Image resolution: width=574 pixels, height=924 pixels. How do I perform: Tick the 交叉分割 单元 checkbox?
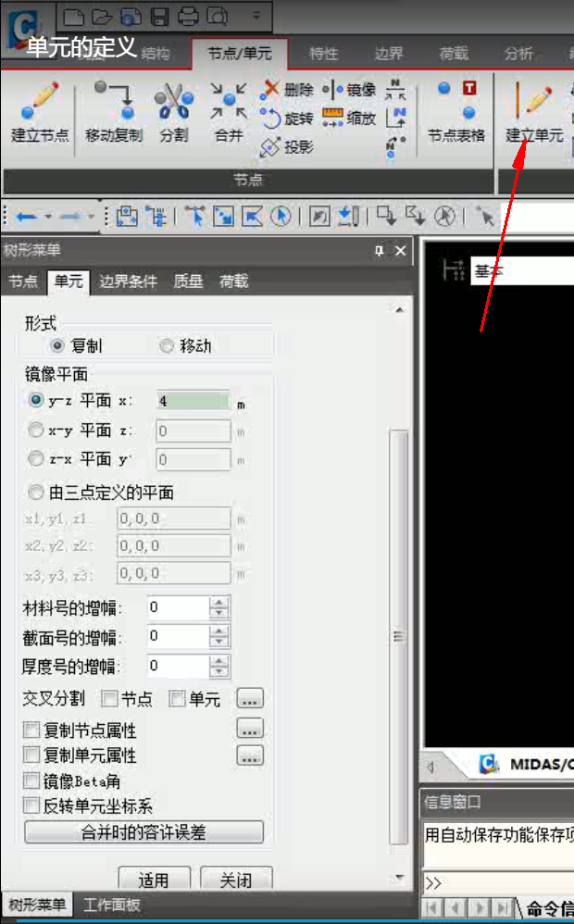click(177, 699)
